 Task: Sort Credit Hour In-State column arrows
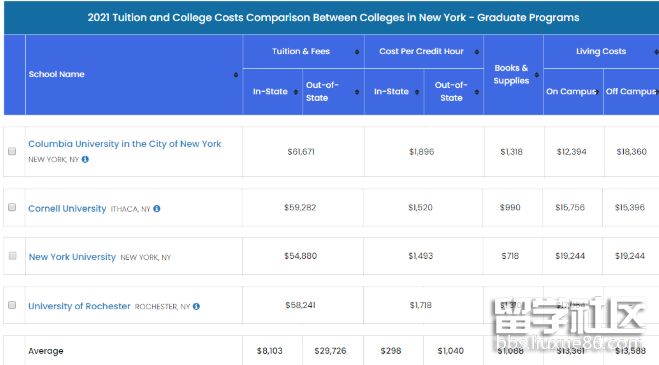416,92
